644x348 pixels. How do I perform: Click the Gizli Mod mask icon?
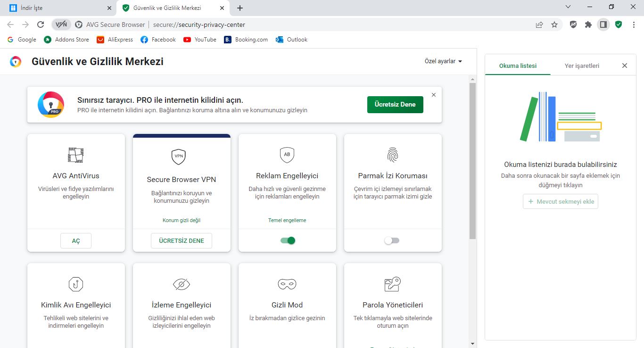click(x=287, y=284)
